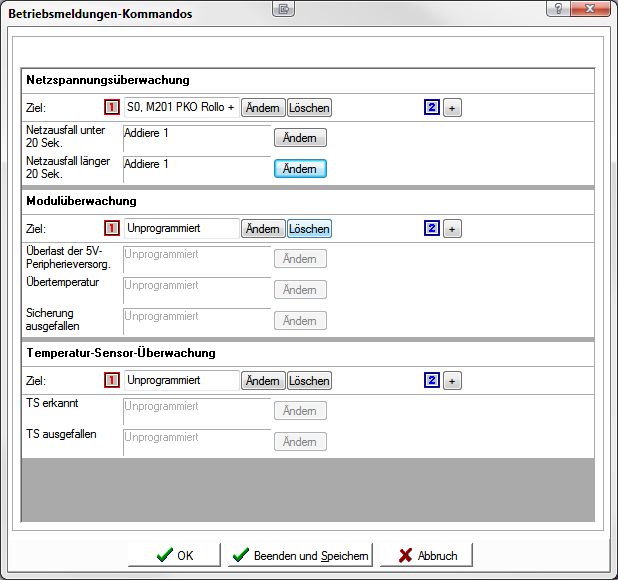
Task: Add second target in Temperatur-Sensor-Überwachung with plus
Action: [452, 381]
